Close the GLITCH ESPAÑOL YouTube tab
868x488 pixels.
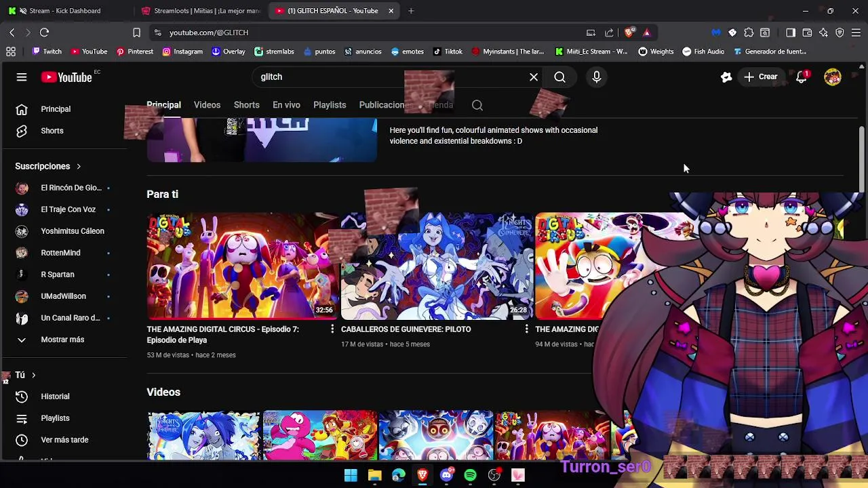(391, 11)
